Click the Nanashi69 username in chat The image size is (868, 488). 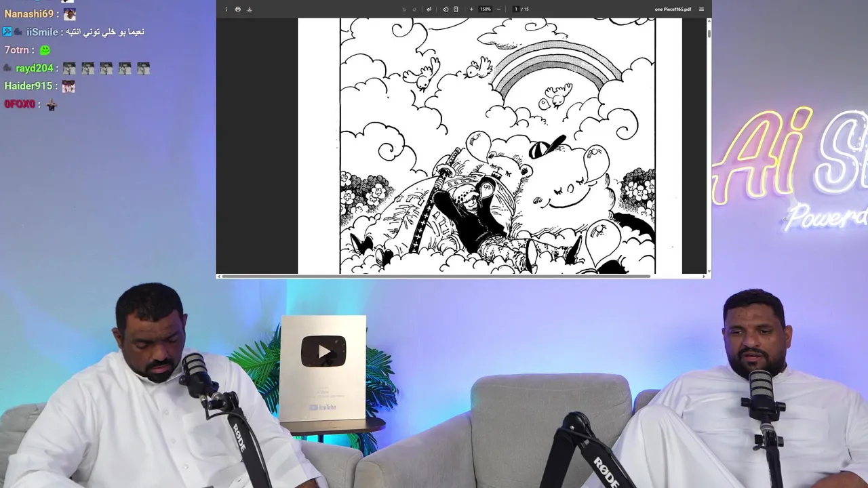[29, 14]
